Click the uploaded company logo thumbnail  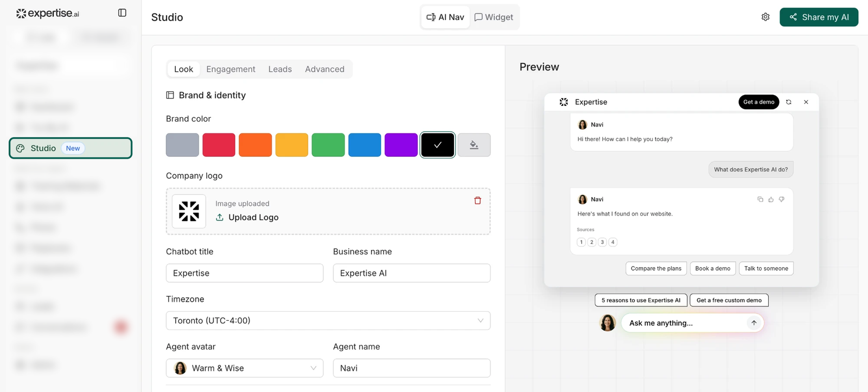click(x=189, y=211)
